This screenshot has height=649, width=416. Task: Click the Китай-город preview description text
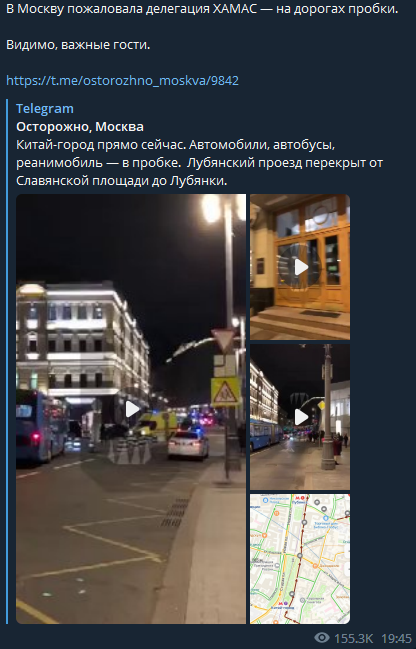(x=200, y=163)
